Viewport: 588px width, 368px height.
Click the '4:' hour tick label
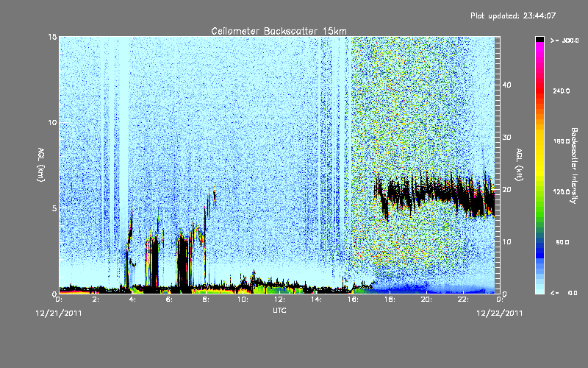[132, 300]
